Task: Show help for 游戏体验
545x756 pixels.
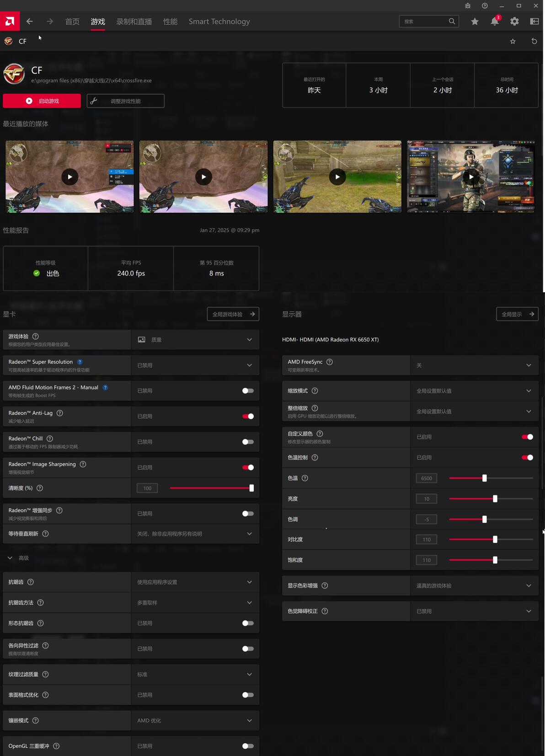Action: pos(36,336)
